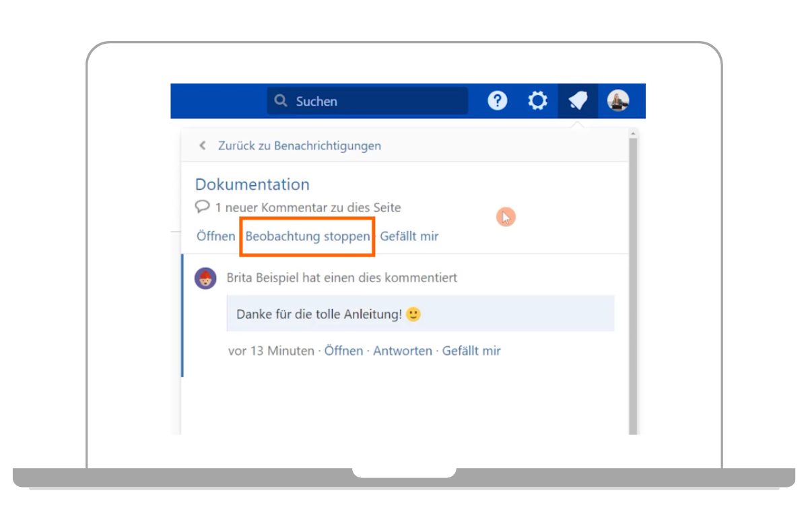This screenshot has width=808, height=532.
Task: Click the speech bubble comment icon
Action: pos(203,207)
